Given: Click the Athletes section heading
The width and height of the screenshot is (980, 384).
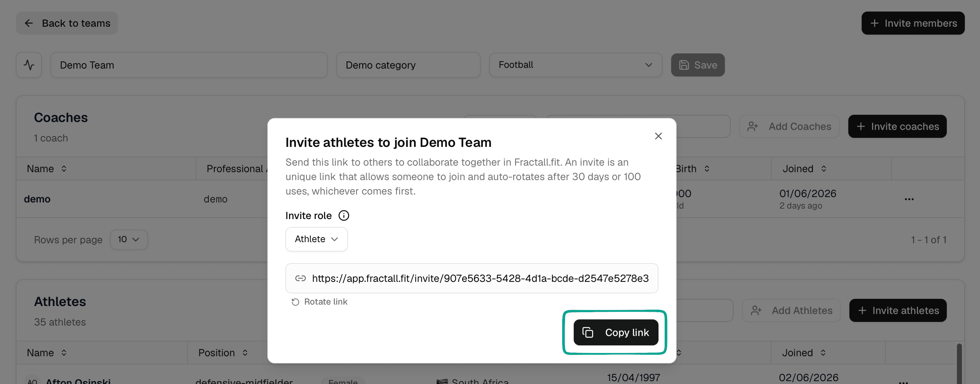Looking at the screenshot, I should [60, 301].
